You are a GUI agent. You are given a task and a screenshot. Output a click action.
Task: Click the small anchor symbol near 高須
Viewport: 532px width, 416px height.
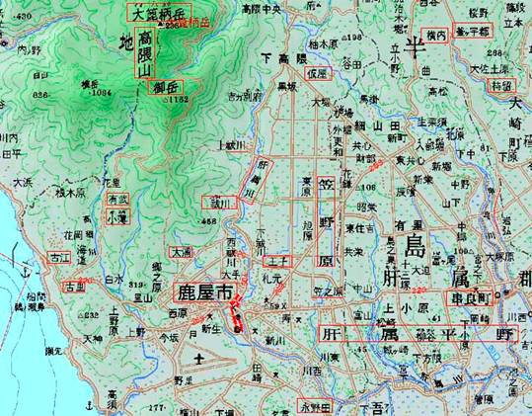coord(90,405)
